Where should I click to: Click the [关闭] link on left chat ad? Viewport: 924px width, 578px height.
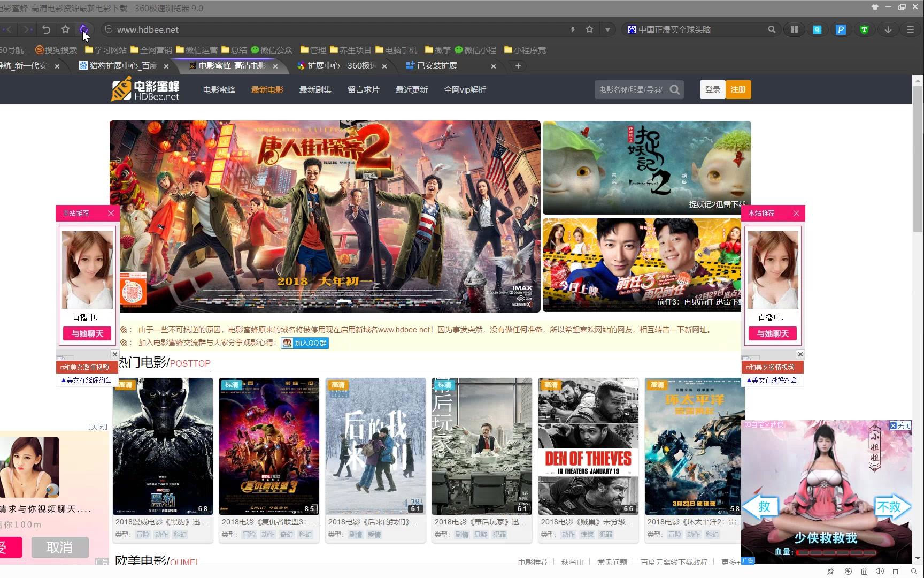[98, 427]
